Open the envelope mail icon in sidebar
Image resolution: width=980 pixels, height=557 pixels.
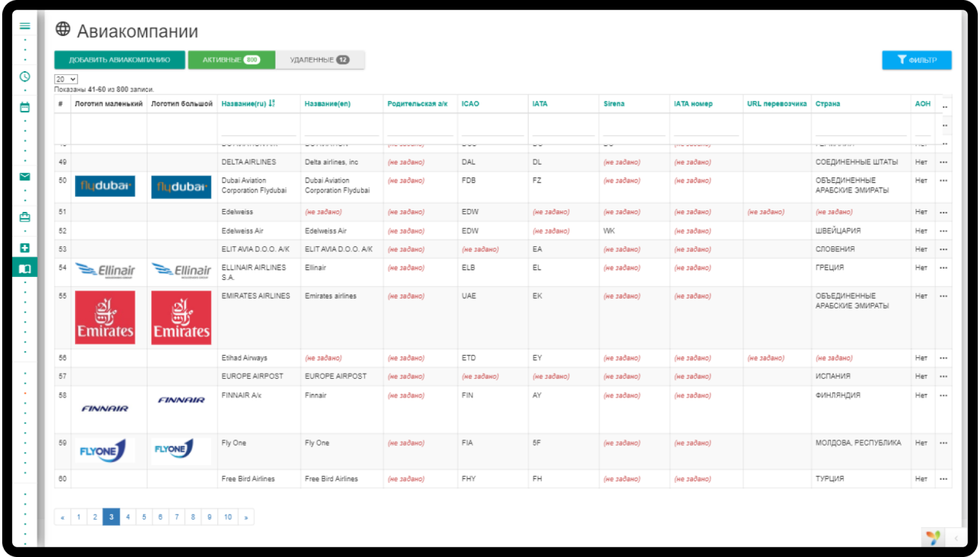[25, 177]
